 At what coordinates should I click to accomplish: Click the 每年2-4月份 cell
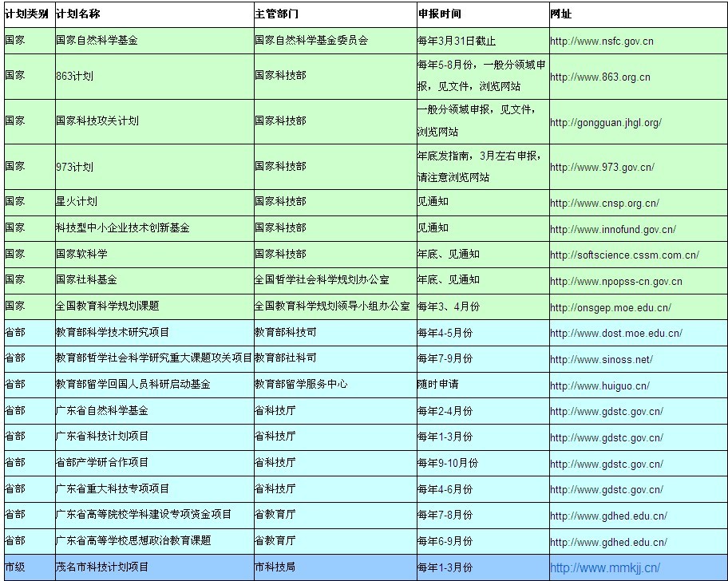(x=483, y=411)
